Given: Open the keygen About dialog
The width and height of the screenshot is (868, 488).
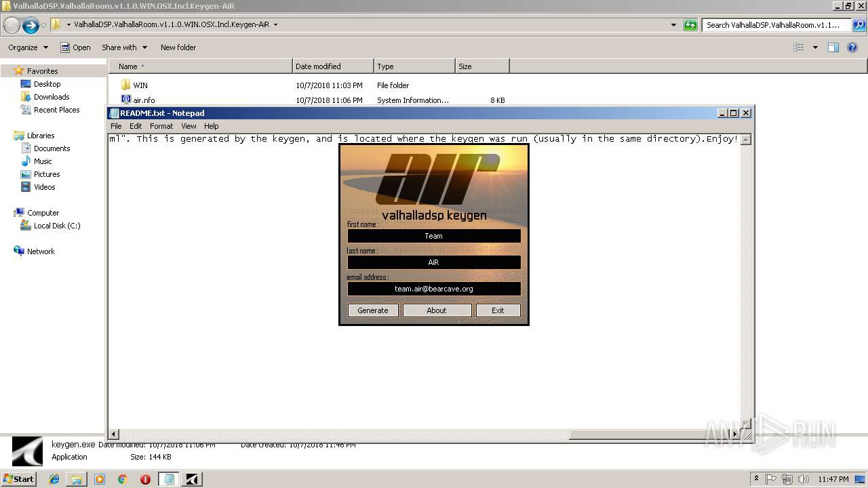Looking at the screenshot, I should [437, 310].
